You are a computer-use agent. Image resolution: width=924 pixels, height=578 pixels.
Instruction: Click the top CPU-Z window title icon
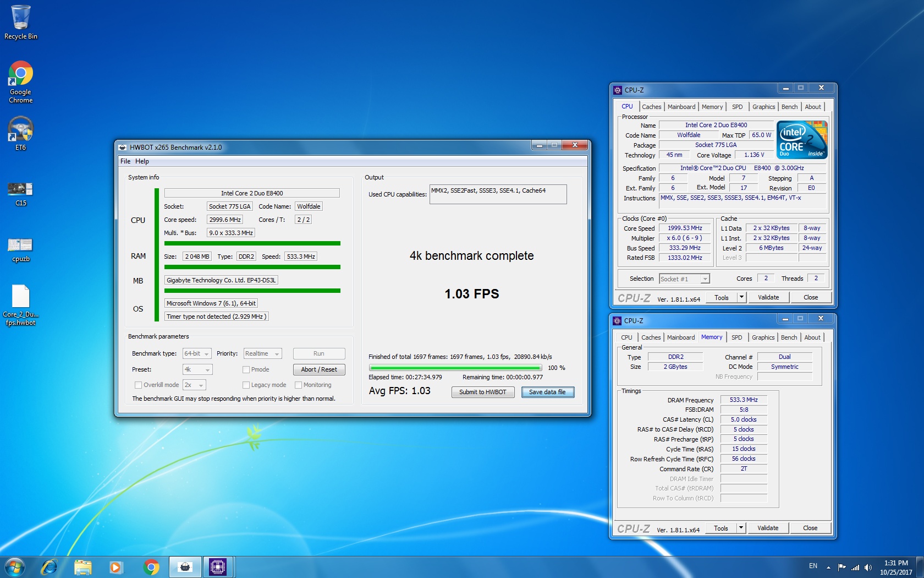tap(618, 90)
